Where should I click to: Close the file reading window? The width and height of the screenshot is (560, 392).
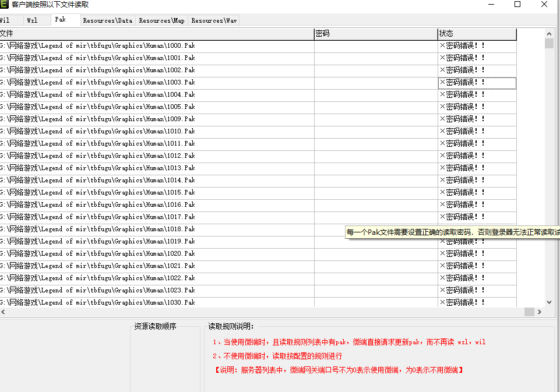[544, 5]
